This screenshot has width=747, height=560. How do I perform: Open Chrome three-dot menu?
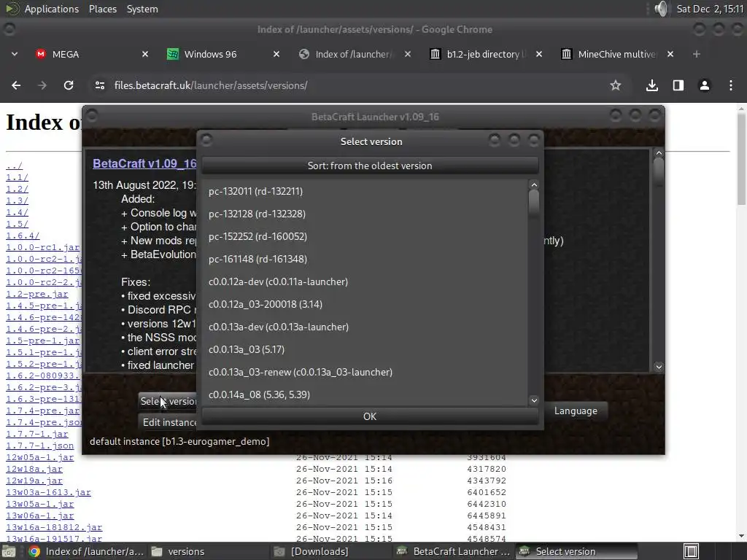pyautogui.click(x=731, y=85)
